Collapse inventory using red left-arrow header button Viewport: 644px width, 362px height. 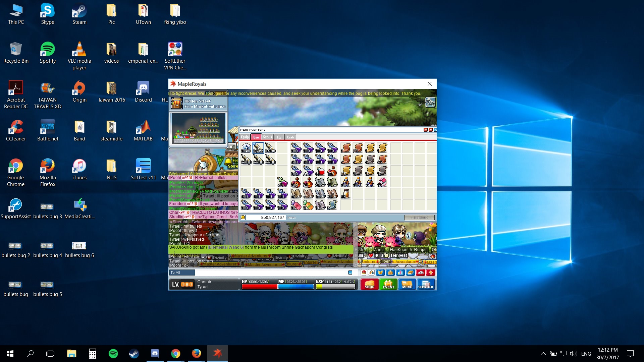tap(426, 130)
